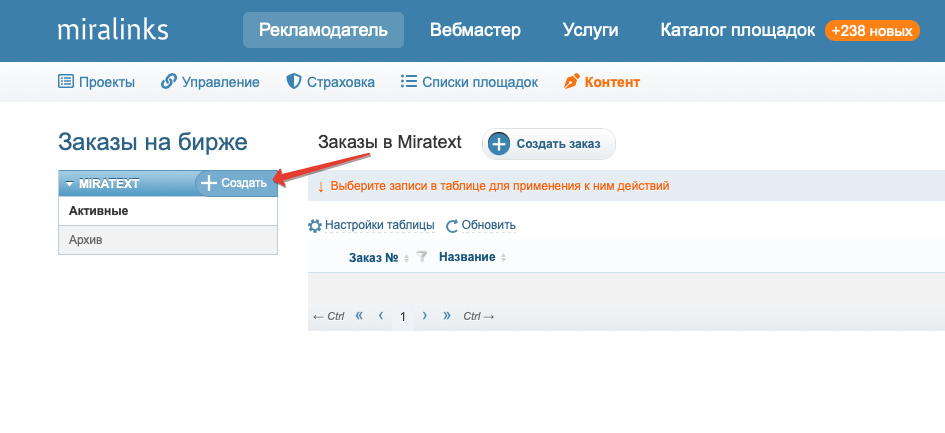The width and height of the screenshot is (945, 433).
Task: Go to the last page with double right arrows
Action: click(x=447, y=315)
